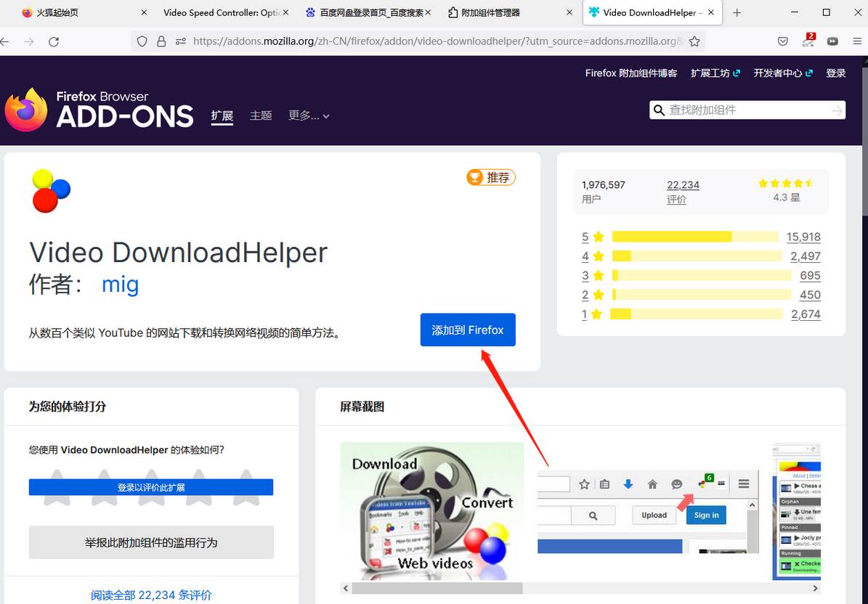The height and width of the screenshot is (604, 868).
Task: Click the Video DownloadHelper colored balls icon
Action: (51, 191)
